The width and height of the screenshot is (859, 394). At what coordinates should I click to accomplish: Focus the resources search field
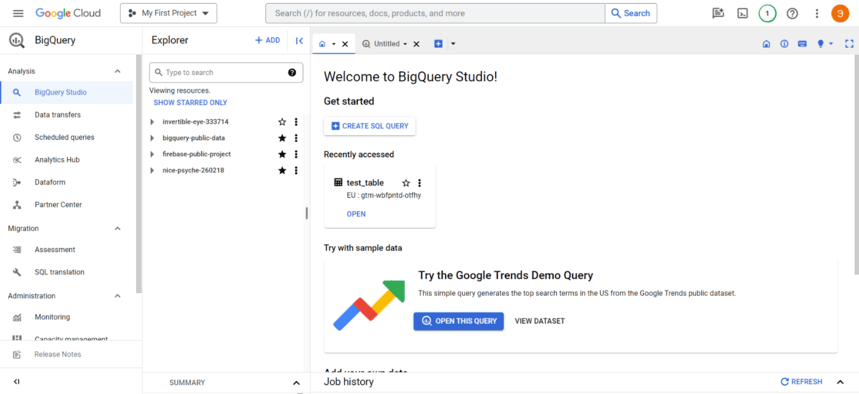click(x=435, y=13)
